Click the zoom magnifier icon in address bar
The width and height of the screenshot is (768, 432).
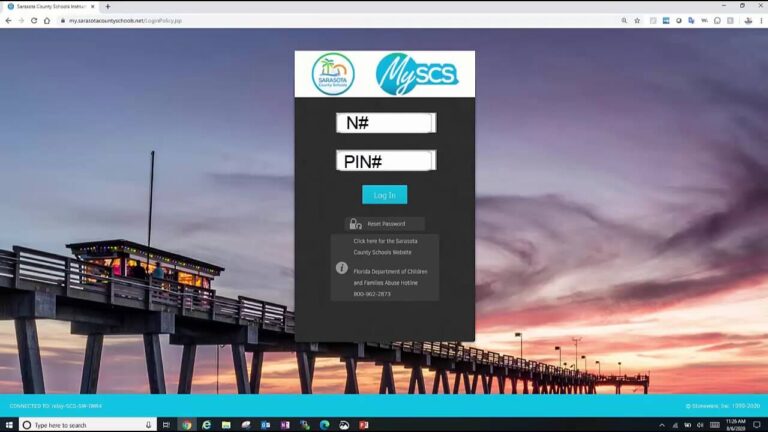pyautogui.click(x=624, y=21)
